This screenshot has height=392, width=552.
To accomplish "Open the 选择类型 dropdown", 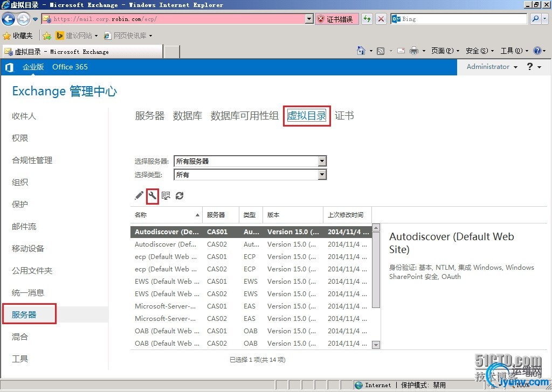I will pyautogui.click(x=322, y=174).
